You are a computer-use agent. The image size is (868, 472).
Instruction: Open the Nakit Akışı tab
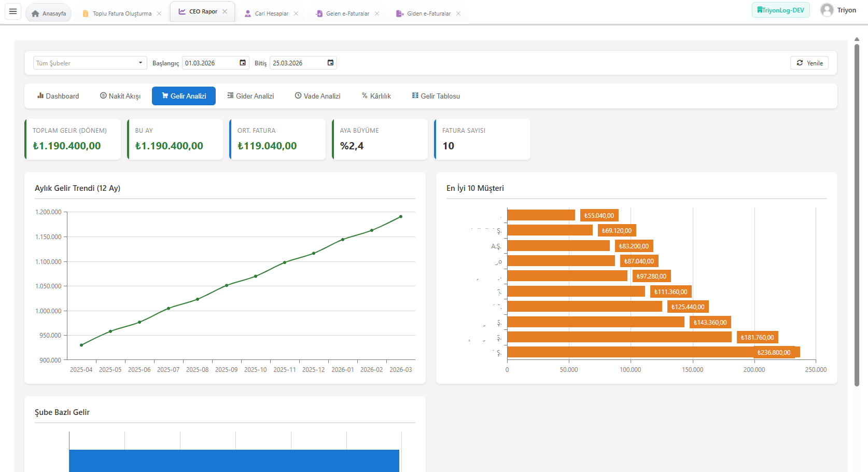coord(120,96)
